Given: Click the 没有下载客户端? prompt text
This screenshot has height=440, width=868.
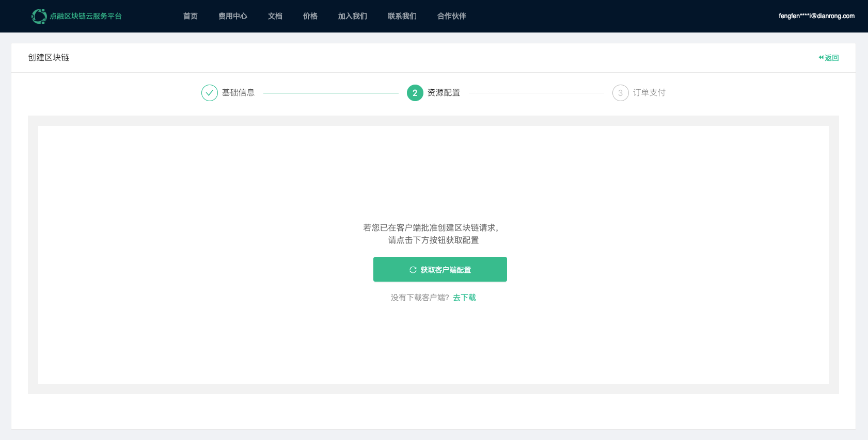Looking at the screenshot, I should click(420, 298).
